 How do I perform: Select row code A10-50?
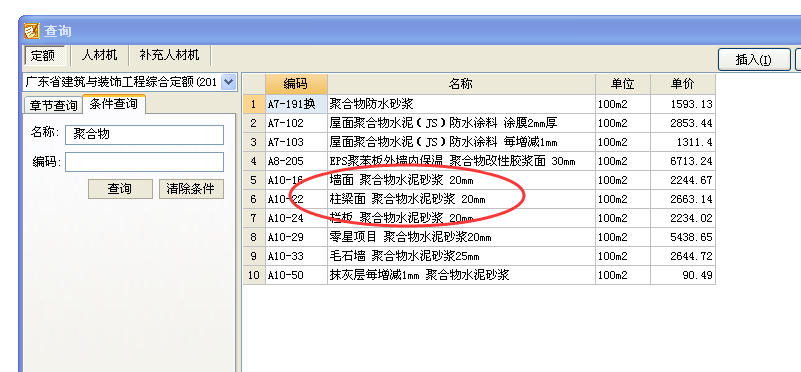296,275
